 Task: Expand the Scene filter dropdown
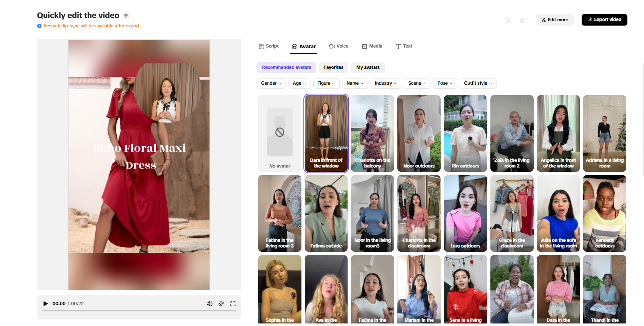tap(417, 83)
